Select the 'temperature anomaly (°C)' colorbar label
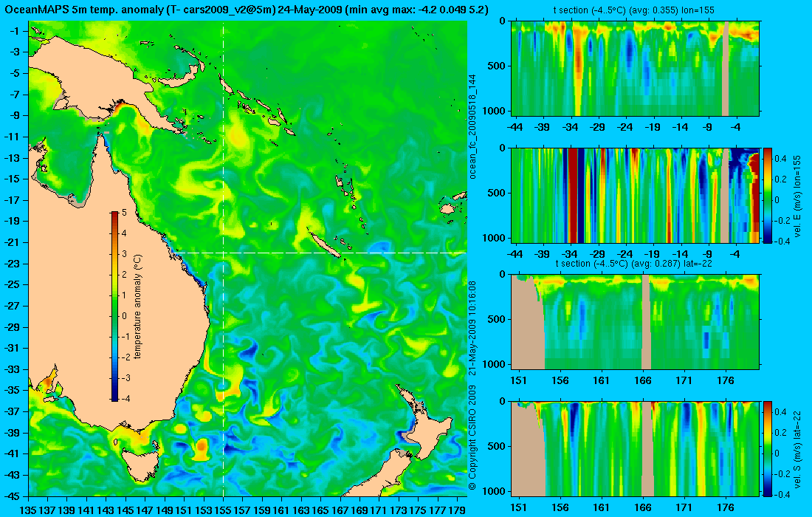The width and height of the screenshot is (812, 517). 137,307
